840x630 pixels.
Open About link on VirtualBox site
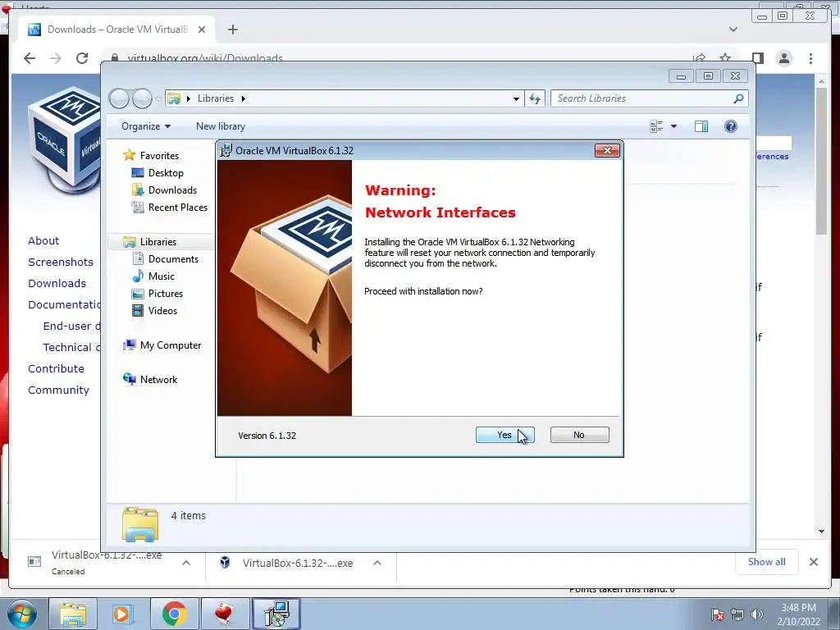(x=43, y=241)
